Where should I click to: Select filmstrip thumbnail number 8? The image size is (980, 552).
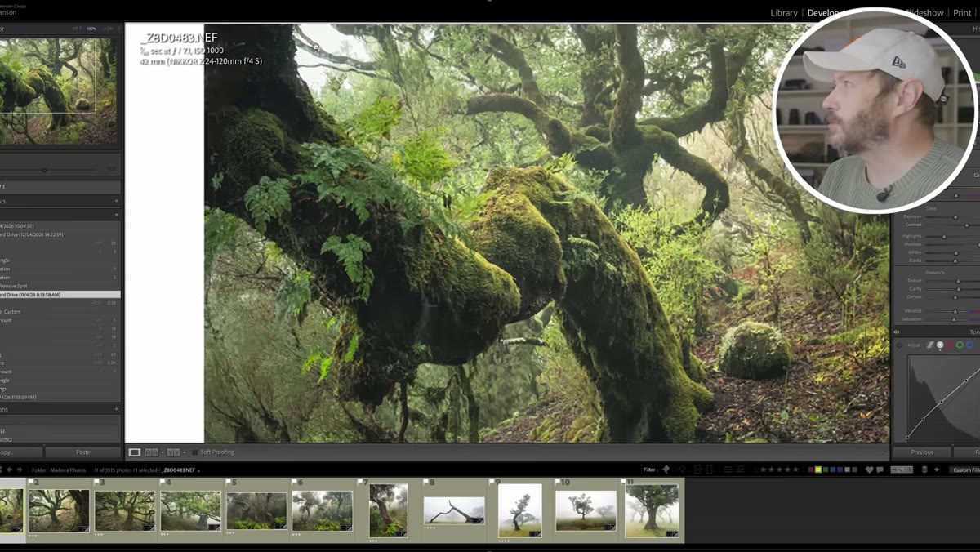tap(454, 510)
